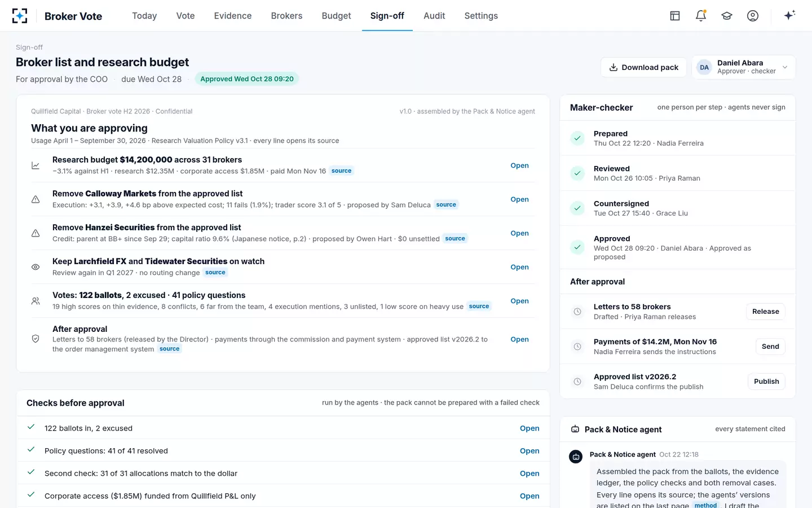
Task: Open the sparkle assistant icon
Action: pos(789,15)
